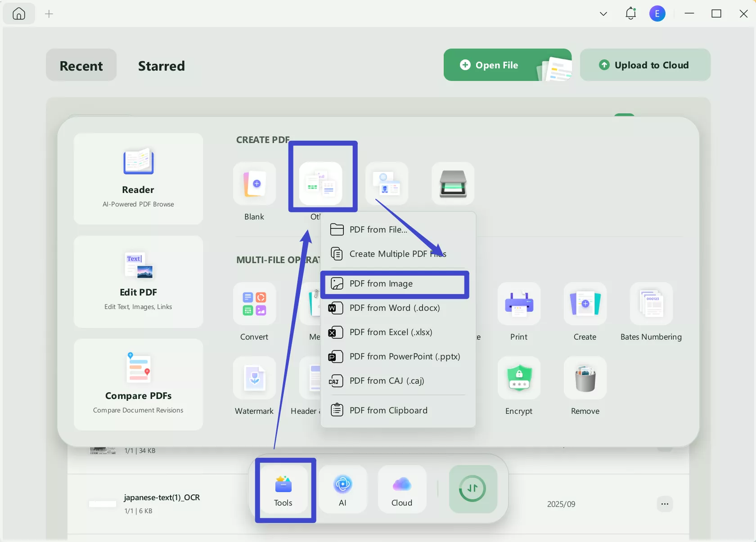756x542 pixels.
Task: Select the Blank PDF creation icon
Action: [254, 184]
